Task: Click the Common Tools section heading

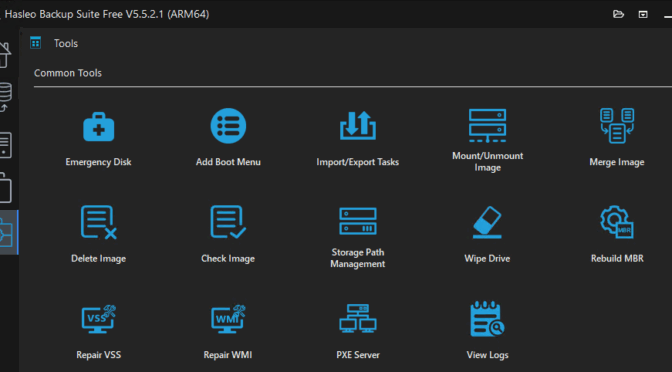Action: (x=68, y=73)
